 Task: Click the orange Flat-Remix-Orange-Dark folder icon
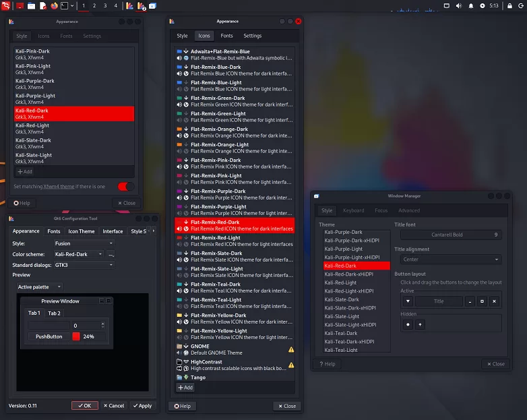179,129
